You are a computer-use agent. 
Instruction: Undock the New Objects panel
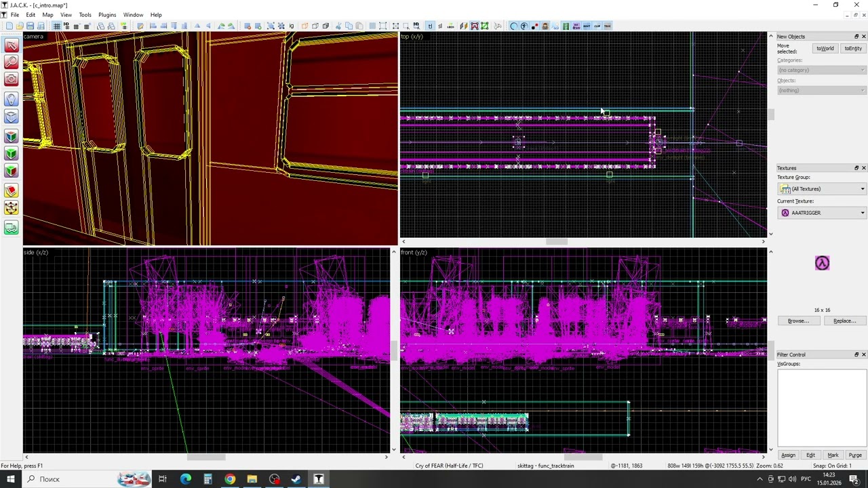(856, 37)
